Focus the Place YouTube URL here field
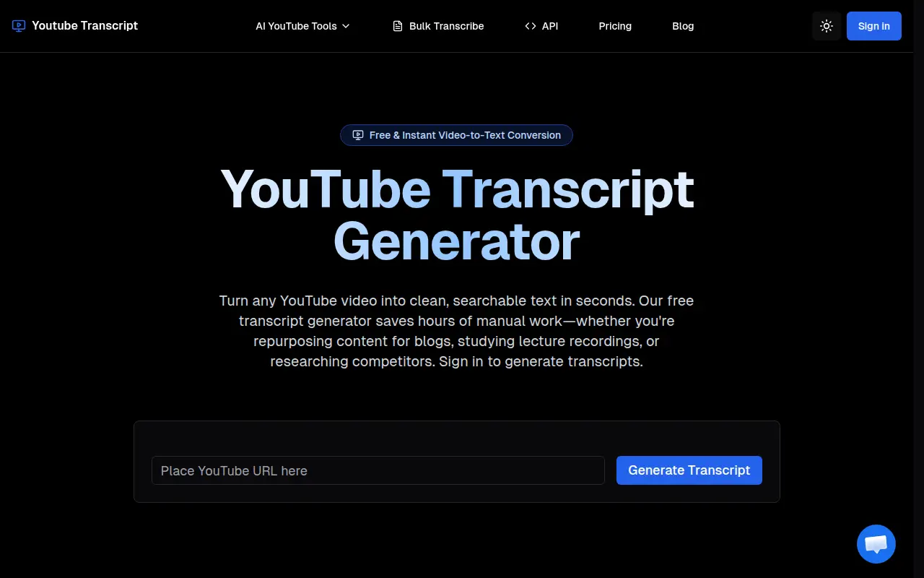The width and height of the screenshot is (924, 578). tap(378, 470)
